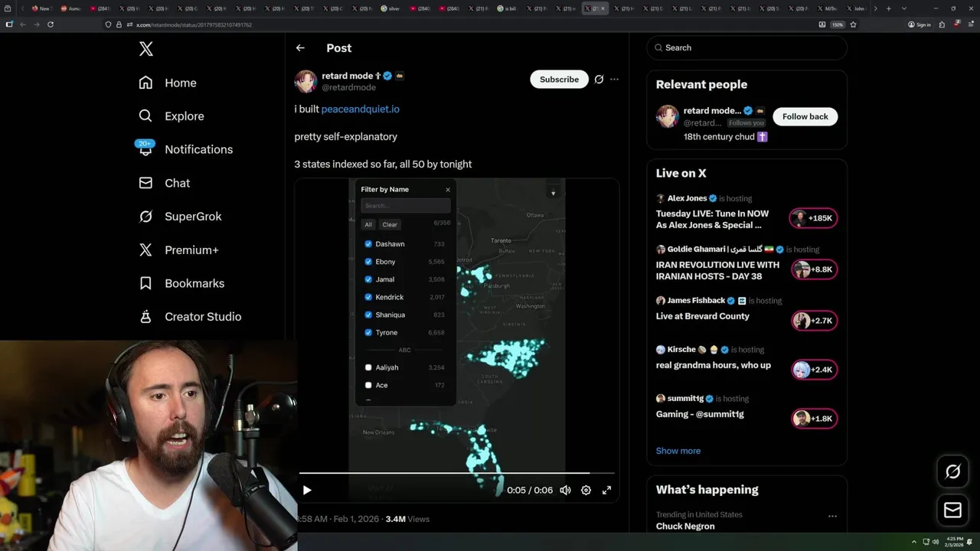The height and width of the screenshot is (551, 980).
Task: Join Live at Brevard County +2.7K
Action: click(x=814, y=321)
